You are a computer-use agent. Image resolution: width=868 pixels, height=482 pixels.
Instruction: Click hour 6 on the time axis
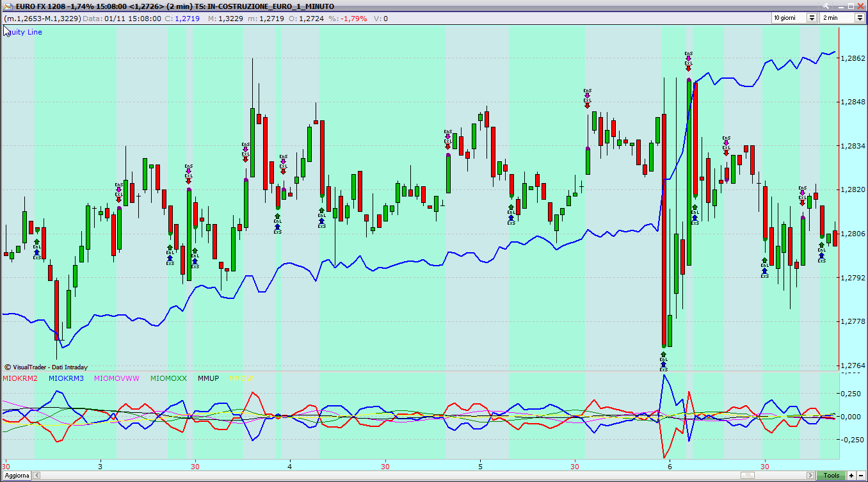pos(670,466)
